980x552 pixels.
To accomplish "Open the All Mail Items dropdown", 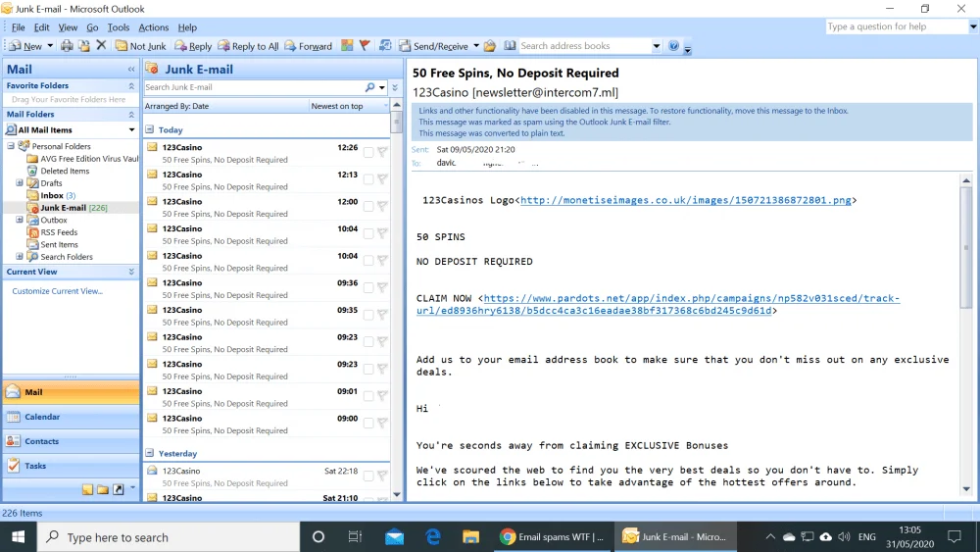I will click(x=132, y=130).
